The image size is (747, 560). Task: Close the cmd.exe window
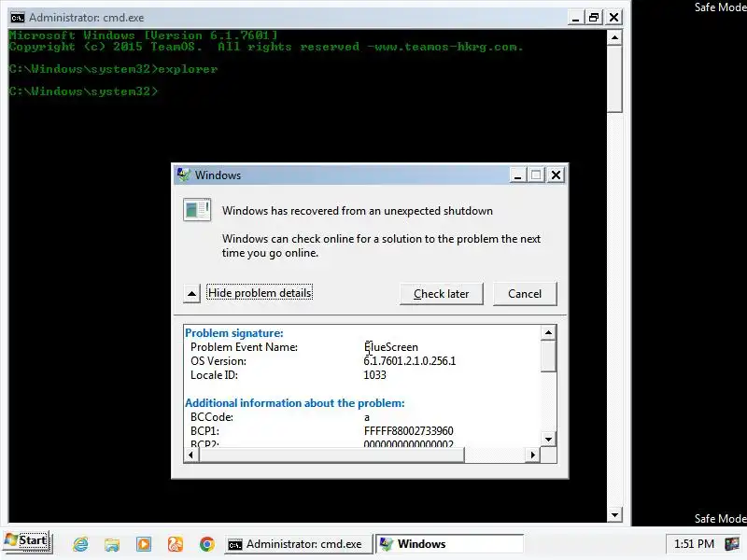[x=614, y=18]
